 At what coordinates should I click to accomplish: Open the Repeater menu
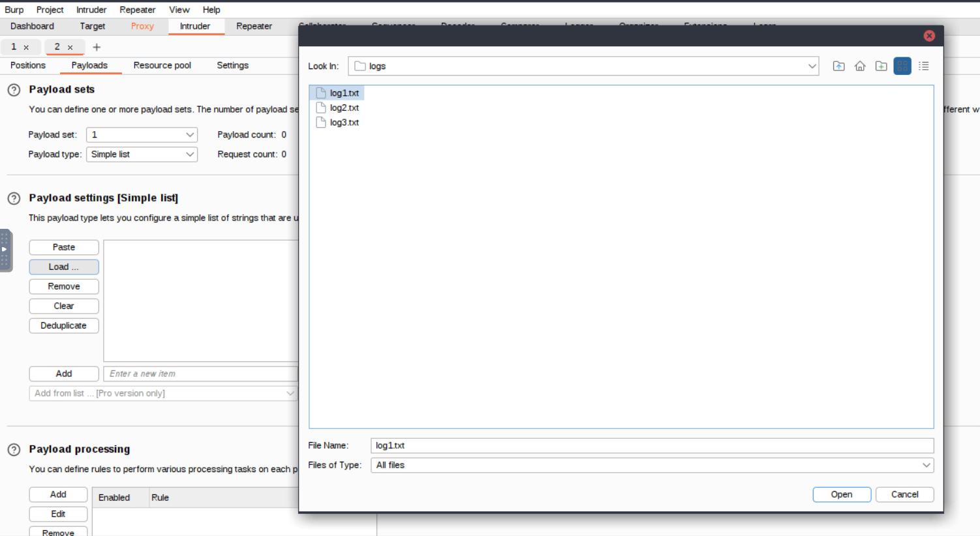tap(137, 10)
